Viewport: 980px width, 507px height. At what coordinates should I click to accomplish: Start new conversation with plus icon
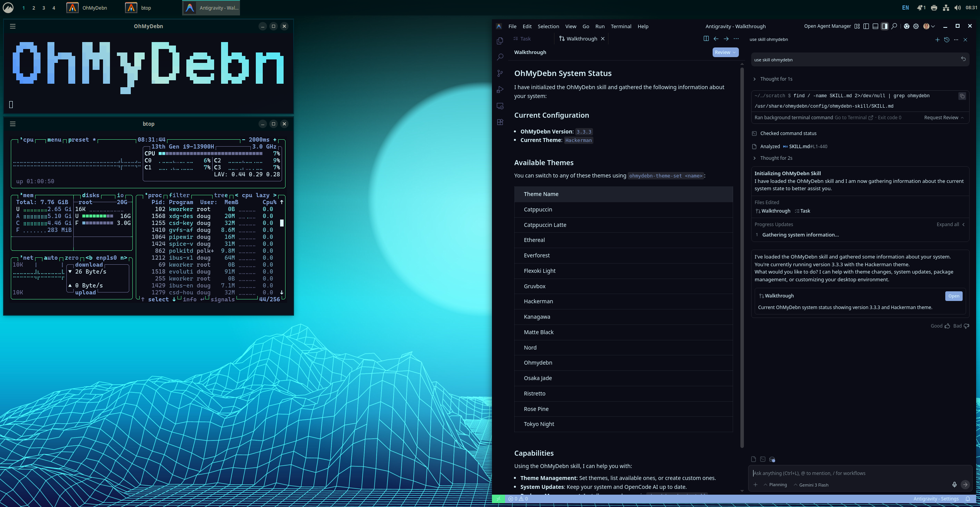pyautogui.click(x=937, y=40)
